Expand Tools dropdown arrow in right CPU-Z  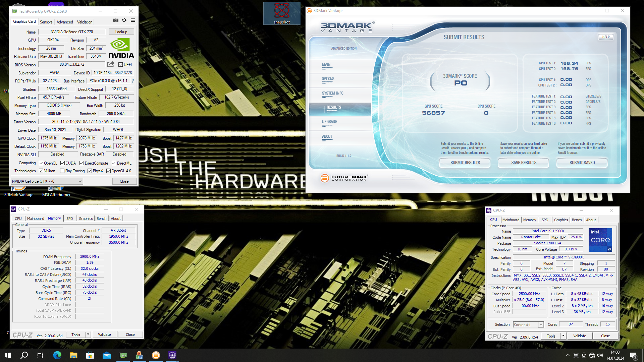[x=563, y=336]
